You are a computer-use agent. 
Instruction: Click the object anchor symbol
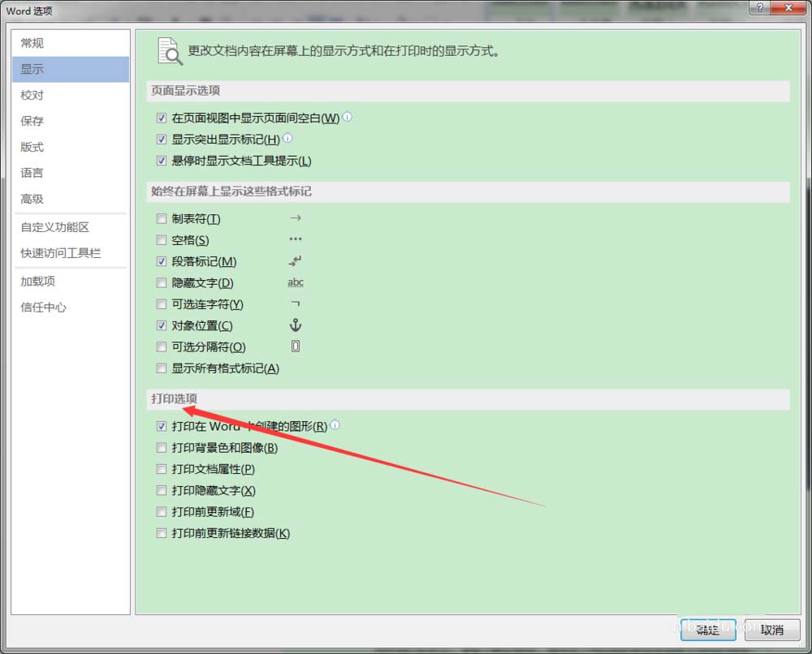[x=296, y=325]
